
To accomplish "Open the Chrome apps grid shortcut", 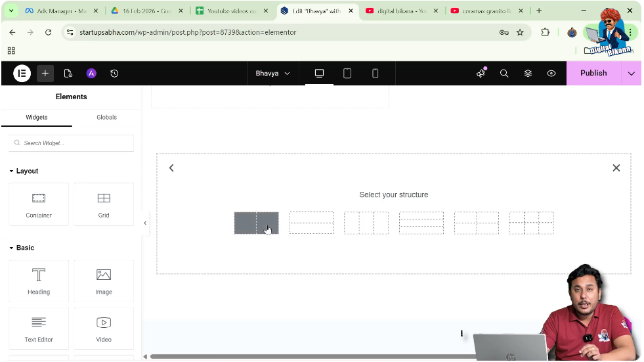I will (12, 51).
